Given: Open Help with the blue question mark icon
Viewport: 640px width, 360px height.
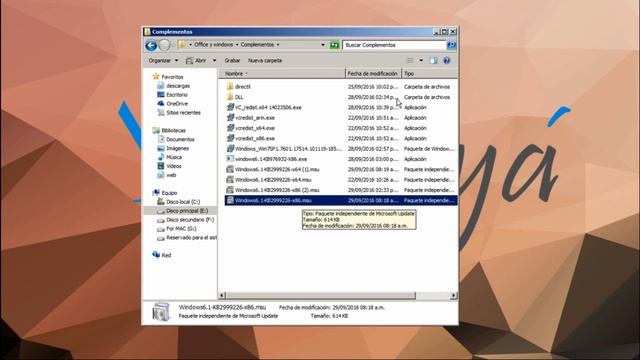Looking at the screenshot, I should click(x=447, y=60).
